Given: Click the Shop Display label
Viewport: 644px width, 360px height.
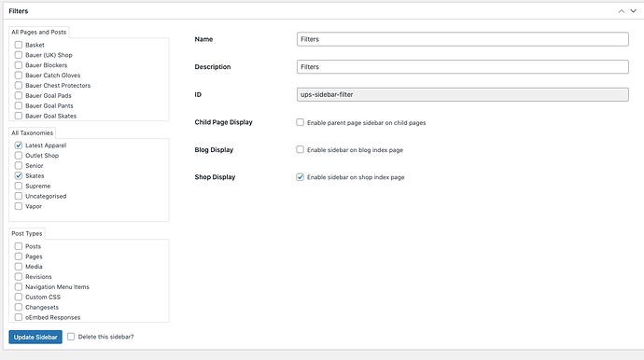Looking at the screenshot, I should pyautogui.click(x=215, y=177).
